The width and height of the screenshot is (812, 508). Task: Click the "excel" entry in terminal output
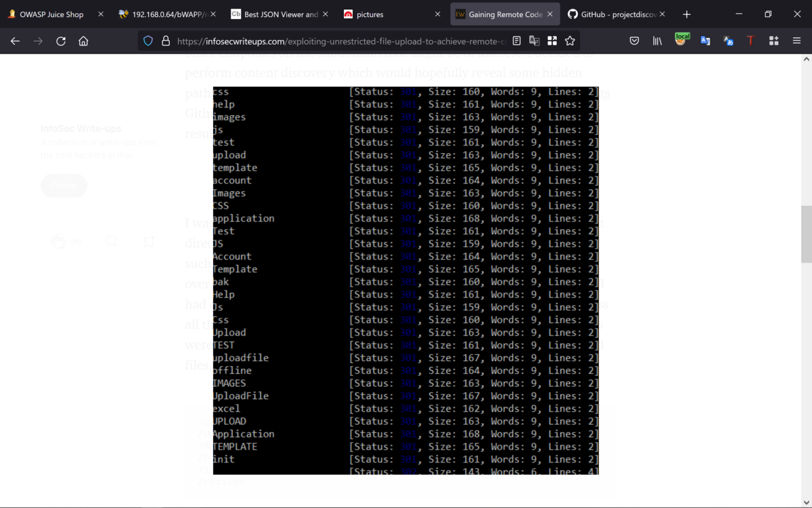[227, 408]
